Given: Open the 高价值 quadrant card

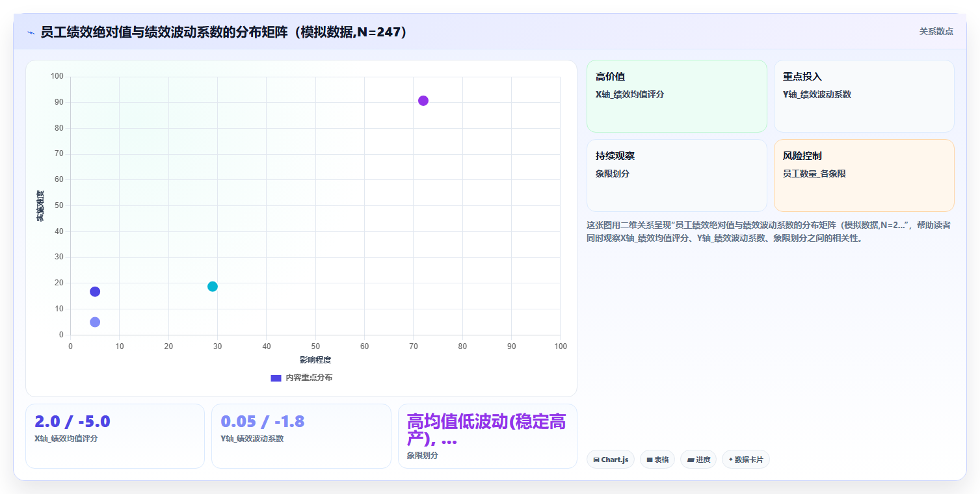Looking at the screenshot, I should pyautogui.click(x=677, y=96).
